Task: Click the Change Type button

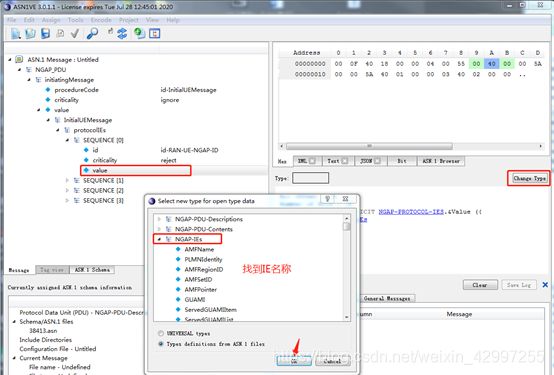Action: [x=529, y=178]
